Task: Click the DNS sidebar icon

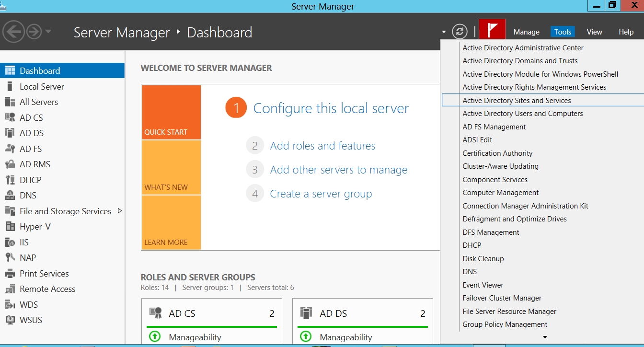Action: 10,196
